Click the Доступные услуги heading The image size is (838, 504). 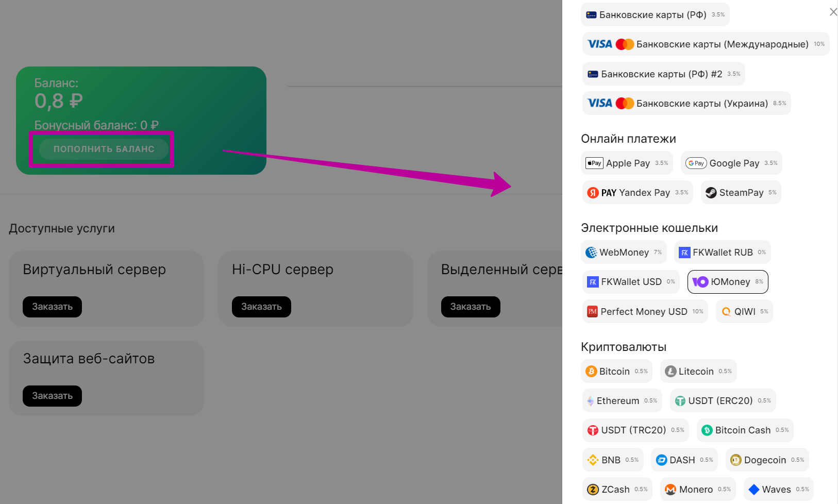(62, 228)
